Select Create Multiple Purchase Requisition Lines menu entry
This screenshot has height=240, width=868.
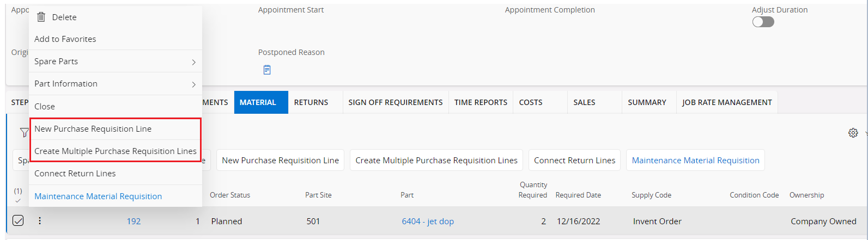click(x=116, y=151)
